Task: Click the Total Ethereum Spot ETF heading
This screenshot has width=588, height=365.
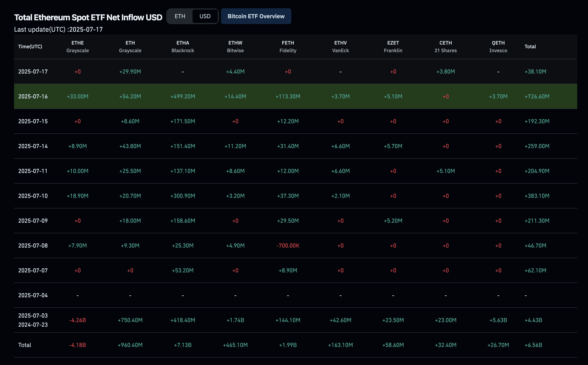Action: click(x=88, y=17)
